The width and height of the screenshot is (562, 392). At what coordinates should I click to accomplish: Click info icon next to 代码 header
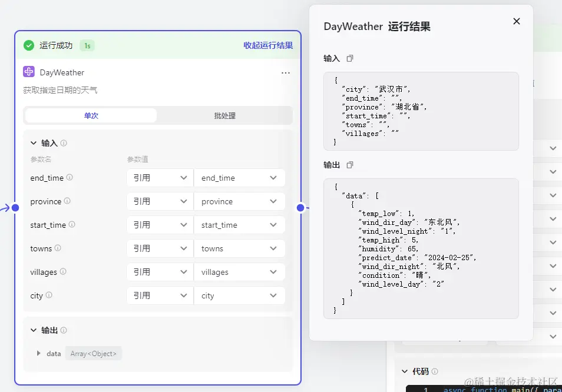coord(435,371)
